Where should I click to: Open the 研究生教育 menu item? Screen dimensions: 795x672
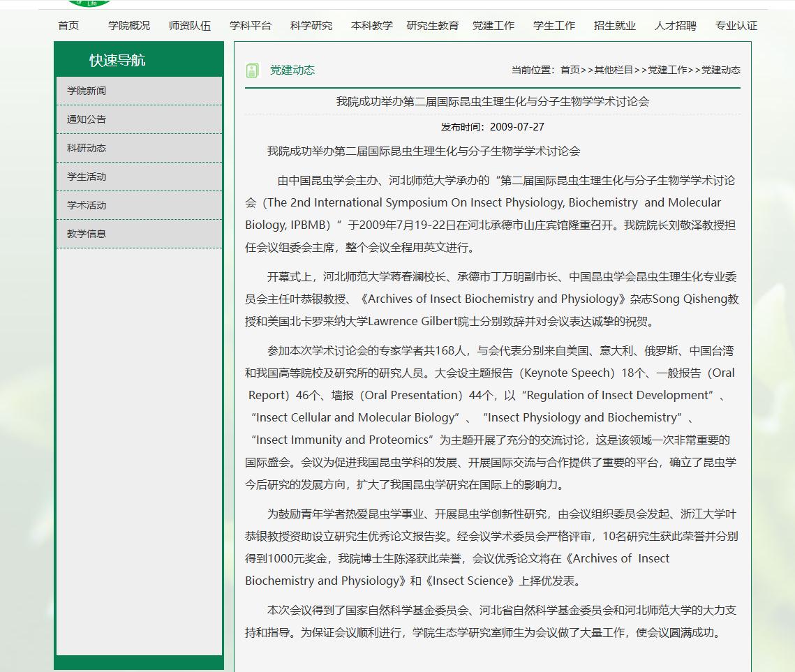pos(433,26)
